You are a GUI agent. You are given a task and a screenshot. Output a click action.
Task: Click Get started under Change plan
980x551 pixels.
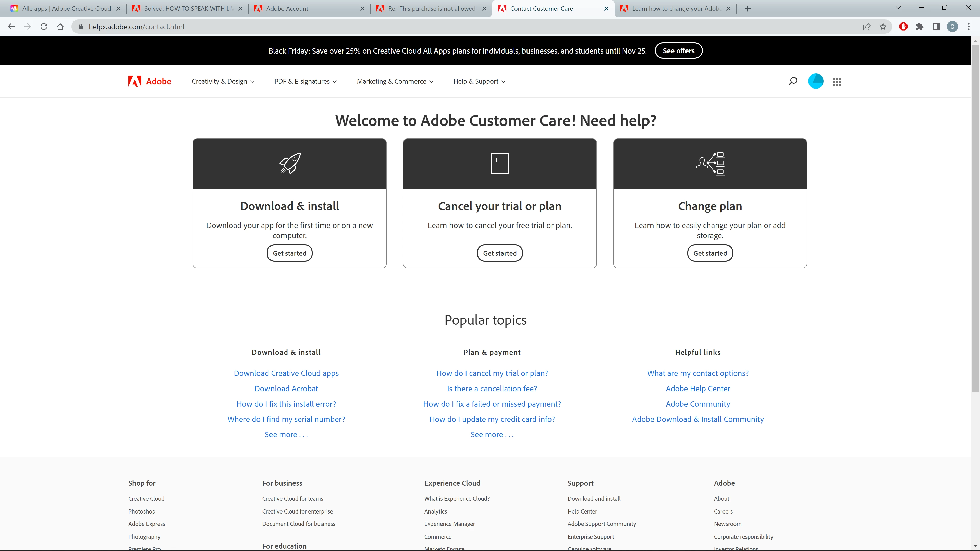coord(710,253)
